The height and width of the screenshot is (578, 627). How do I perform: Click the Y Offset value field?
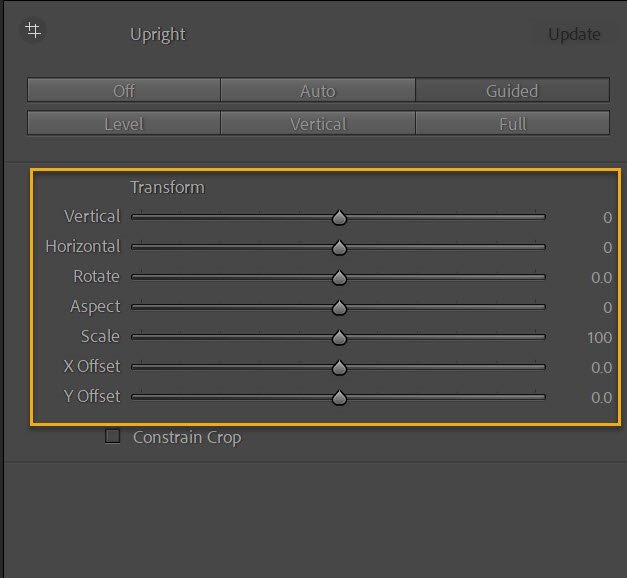pyautogui.click(x=601, y=397)
